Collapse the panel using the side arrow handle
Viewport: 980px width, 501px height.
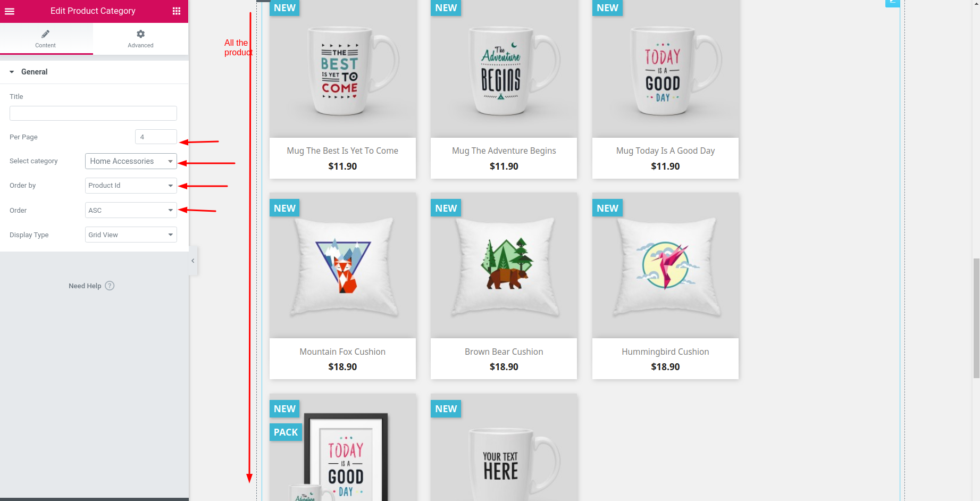pos(193,261)
